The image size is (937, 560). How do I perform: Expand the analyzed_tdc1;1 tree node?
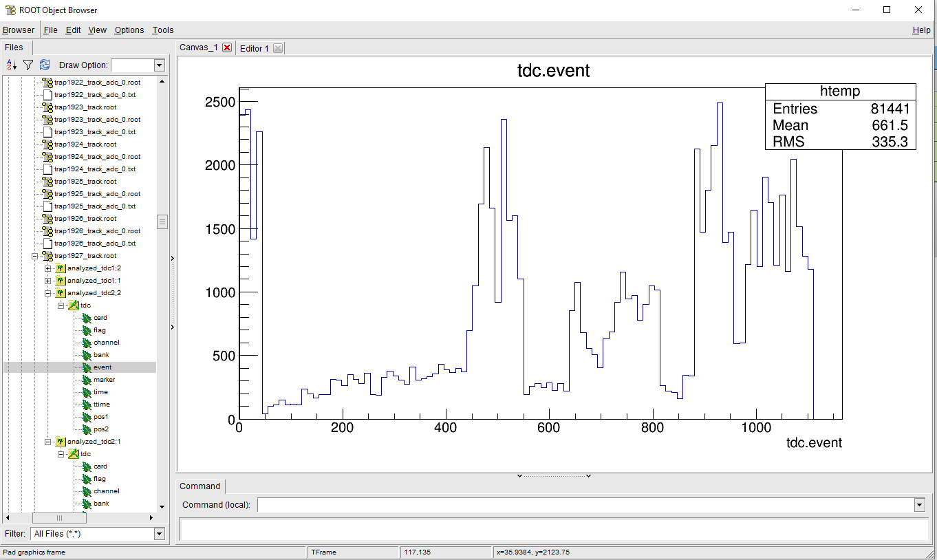coord(47,281)
